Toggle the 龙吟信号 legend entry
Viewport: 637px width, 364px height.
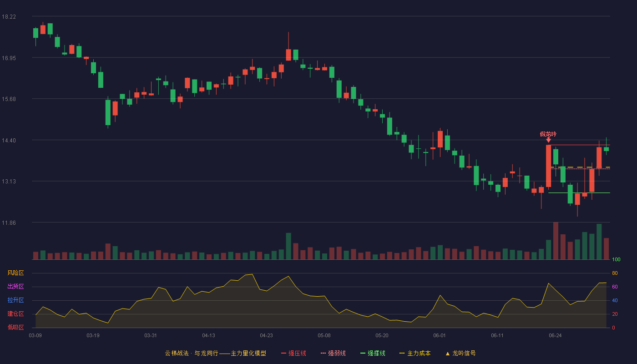point(460,353)
